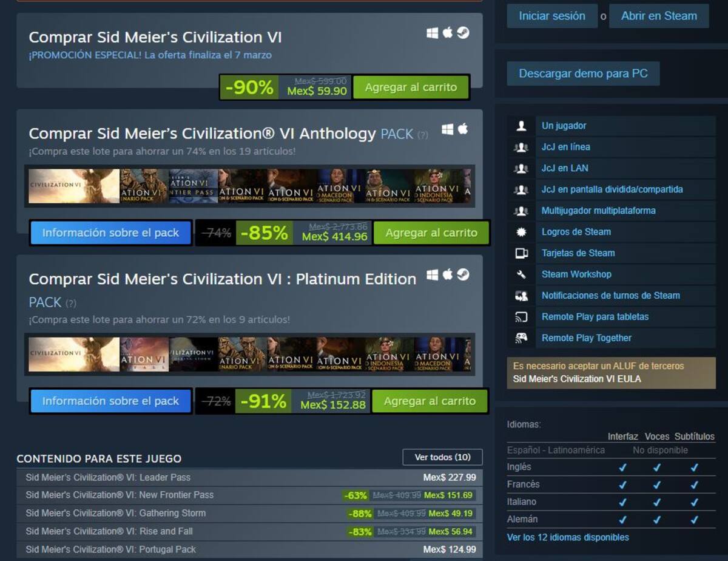Viewport: 728px width, 561px height.
Task: Click the Remote Play tablet cast icon
Action: (521, 317)
